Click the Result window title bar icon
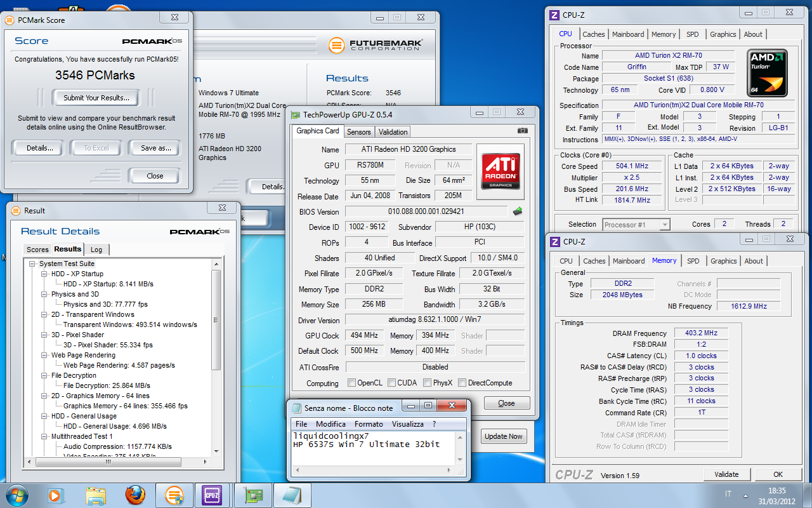Screen dimensions: 812x508 tap(16, 210)
